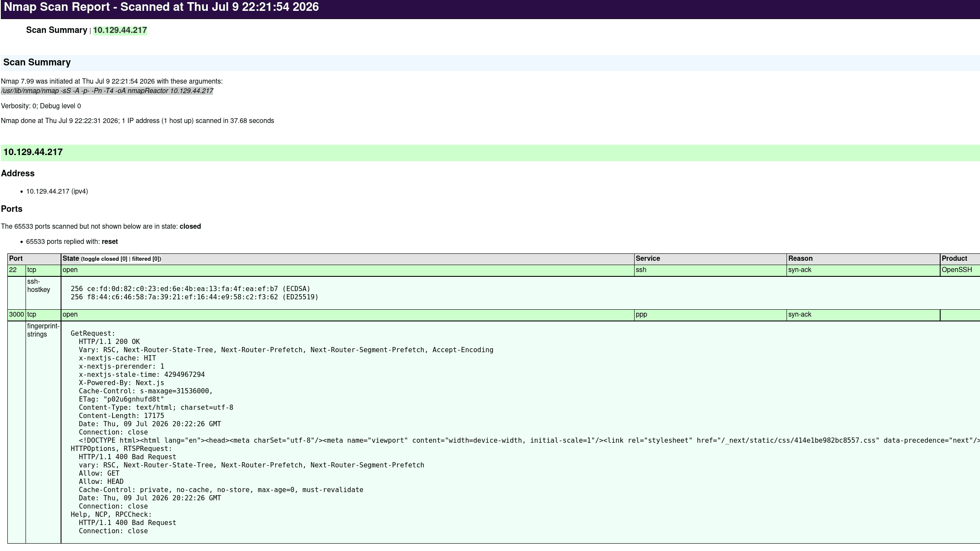
Task: Toggle closed [0] ports link
Action: pyautogui.click(x=105, y=259)
